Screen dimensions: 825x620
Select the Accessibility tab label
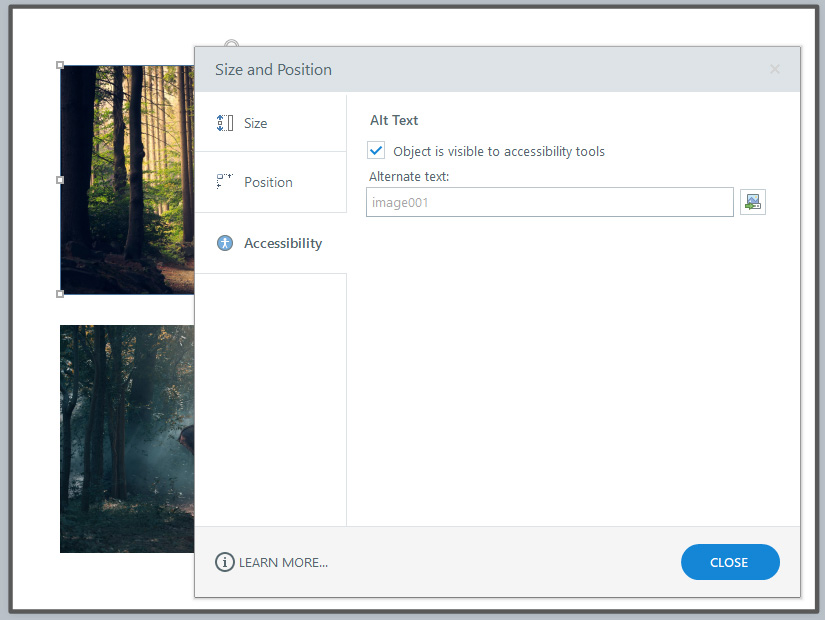click(x=283, y=243)
